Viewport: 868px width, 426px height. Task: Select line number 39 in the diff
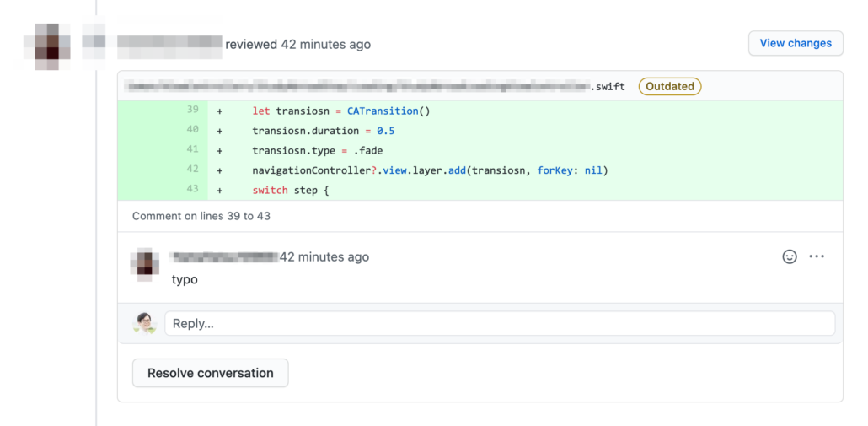(192, 111)
